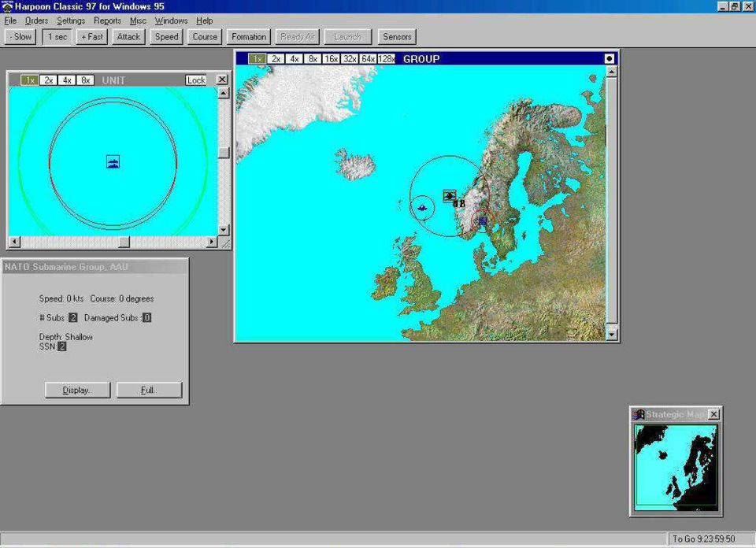
Task: Switch Group map zoom to 16x
Action: (331, 59)
